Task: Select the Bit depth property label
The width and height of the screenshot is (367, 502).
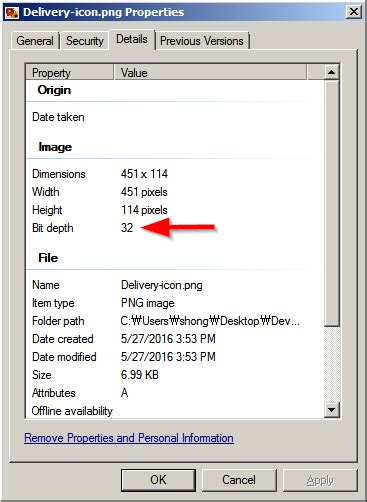Action: (x=53, y=228)
